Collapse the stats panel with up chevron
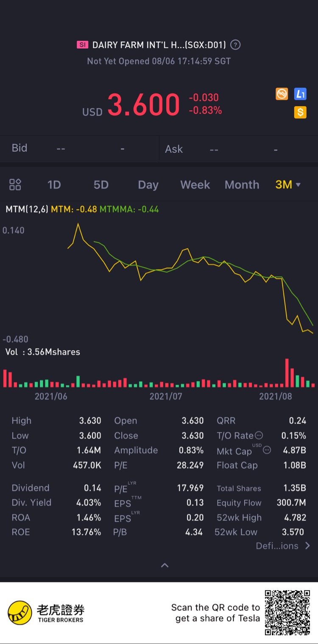318x644 pixels. tap(165, 565)
